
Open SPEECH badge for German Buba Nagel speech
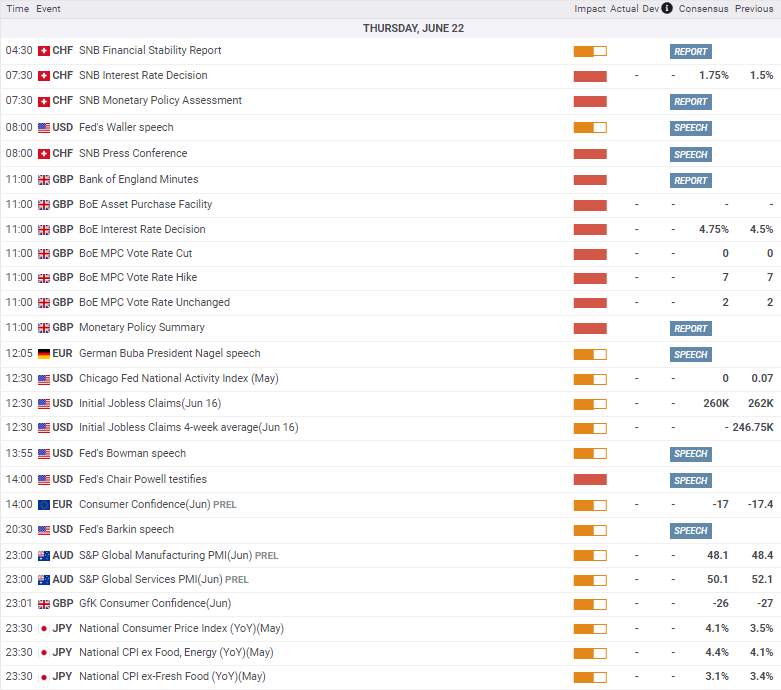(x=690, y=355)
